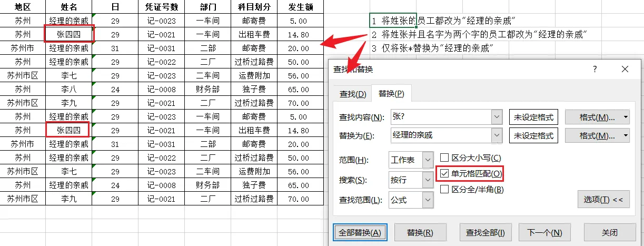The height and width of the screenshot is (246, 644).
Task: Uncheck the 单元格匹配 checkbox
Action: (x=444, y=173)
